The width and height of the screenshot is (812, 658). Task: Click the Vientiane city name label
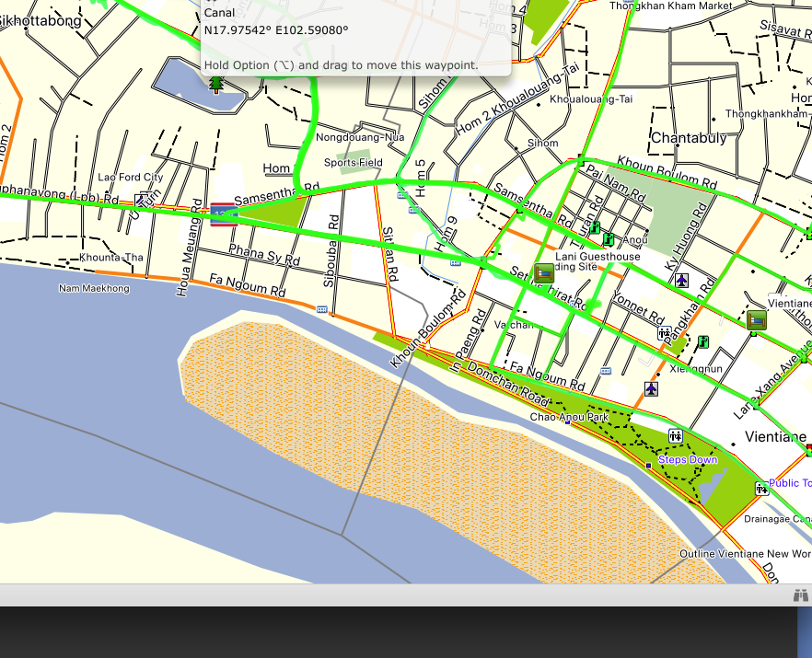775,436
